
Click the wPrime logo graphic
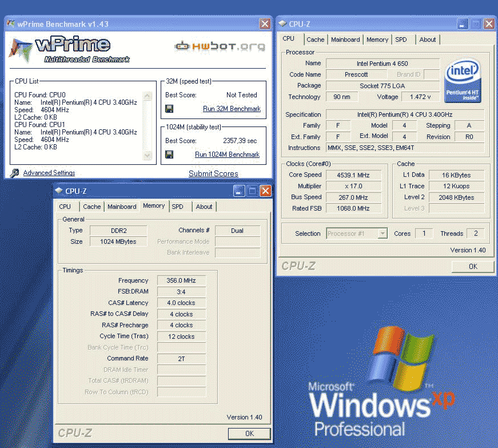click(x=69, y=49)
